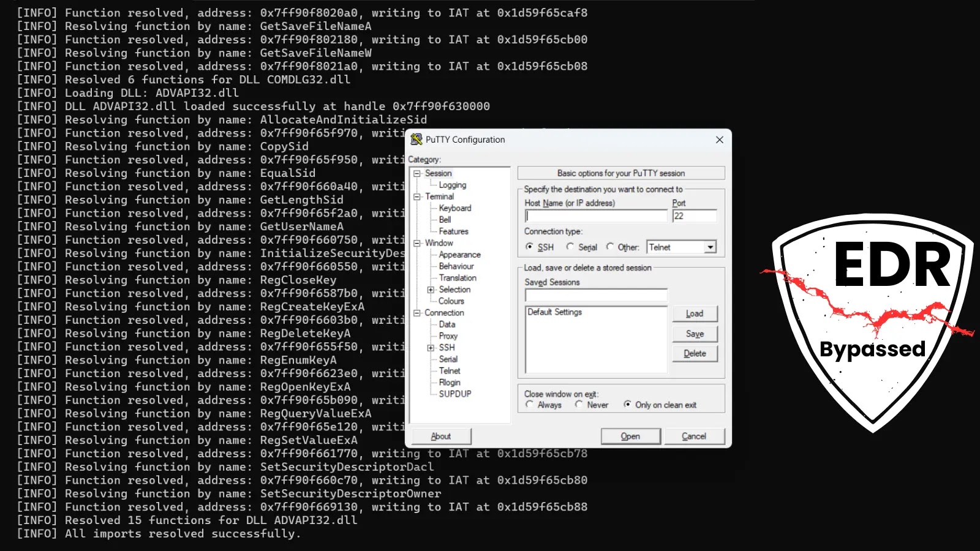Open the Proxy configuration page
Image resolution: width=980 pixels, height=551 pixels.
coord(448,335)
